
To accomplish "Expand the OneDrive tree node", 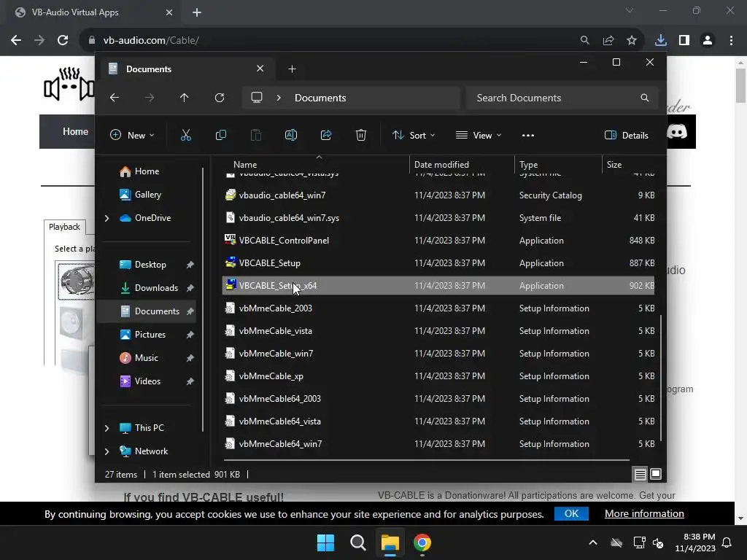I will (x=107, y=218).
